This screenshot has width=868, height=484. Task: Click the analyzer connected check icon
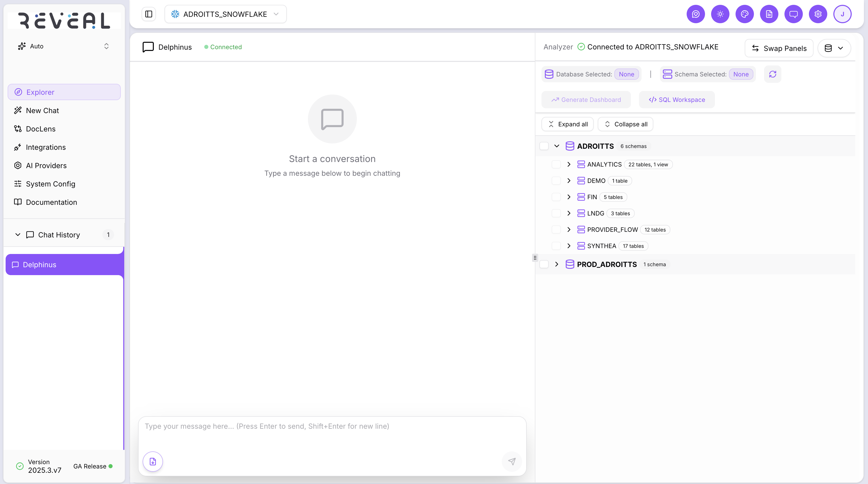point(581,47)
